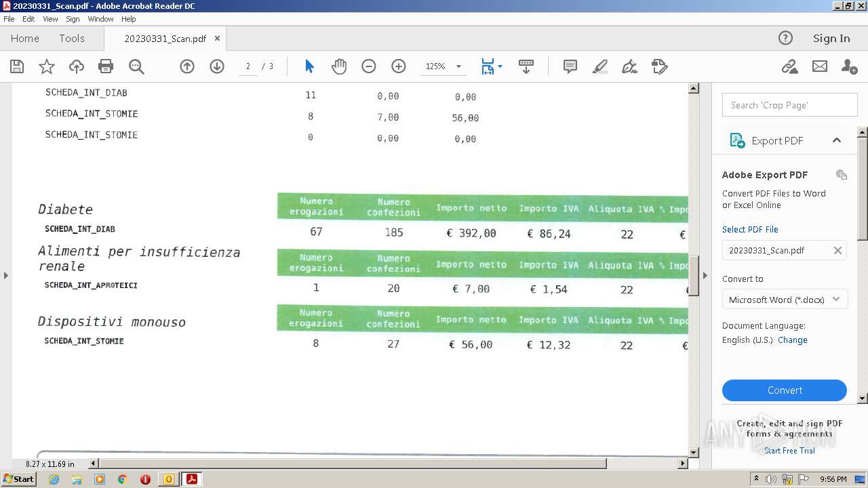The image size is (868, 488).
Task: Close the 20230331_Scan.pdf tab
Action: coord(217,39)
